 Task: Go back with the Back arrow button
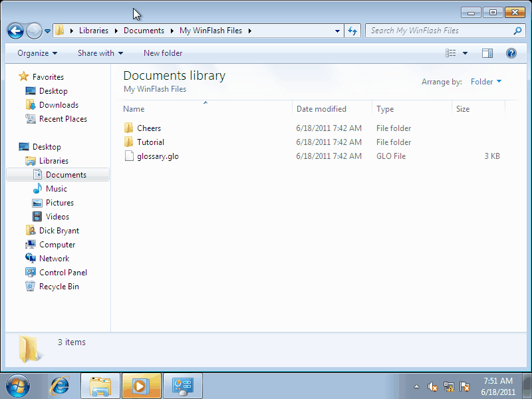click(x=15, y=31)
